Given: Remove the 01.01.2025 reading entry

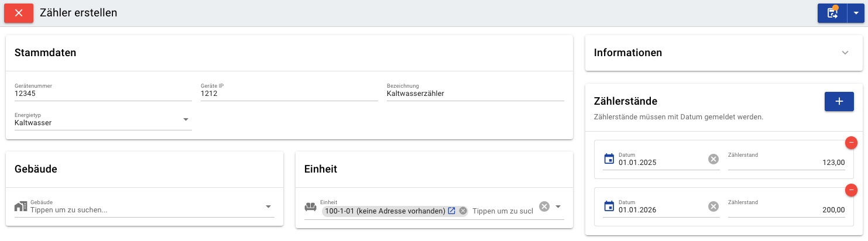Looking at the screenshot, I should (851, 142).
